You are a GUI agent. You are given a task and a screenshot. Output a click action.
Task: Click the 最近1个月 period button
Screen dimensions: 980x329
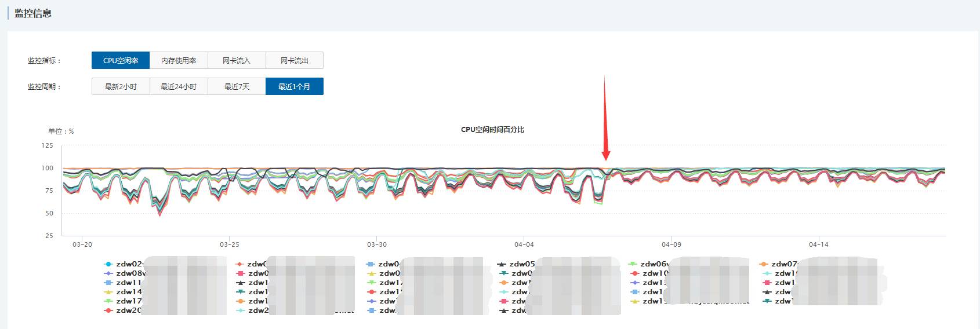[x=295, y=86]
